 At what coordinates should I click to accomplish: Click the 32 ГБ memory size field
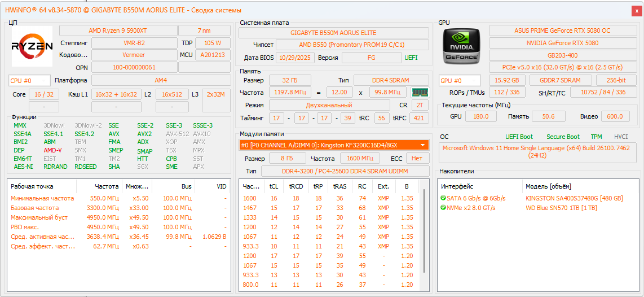coord(290,80)
